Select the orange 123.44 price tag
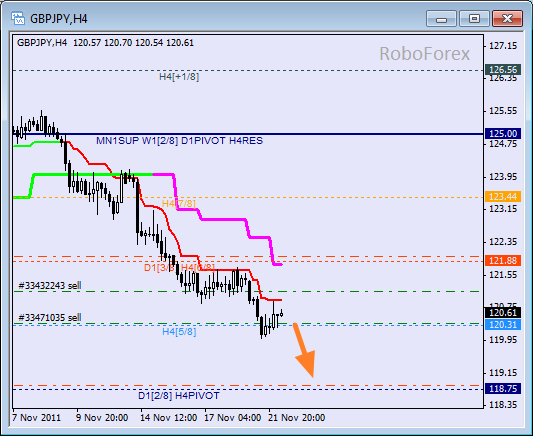This screenshot has height=436, width=533. (x=503, y=196)
